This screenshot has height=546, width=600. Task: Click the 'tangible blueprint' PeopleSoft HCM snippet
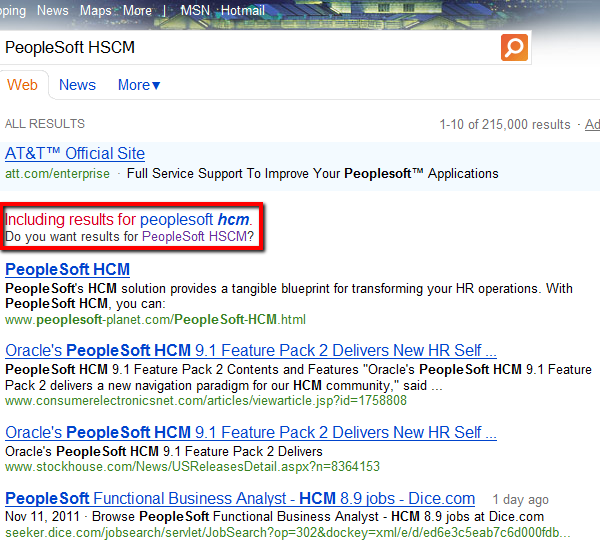[289, 296]
